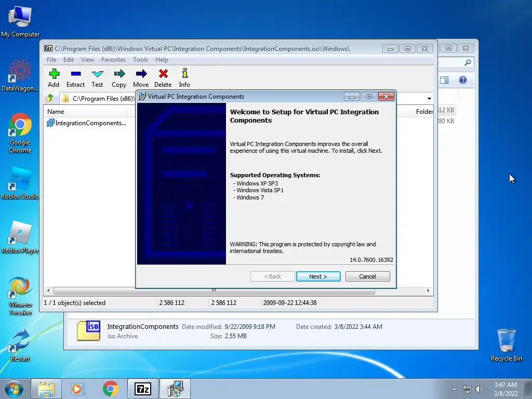Click the Delete toolbar icon
This screenshot has height=399, width=532.
(163, 78)
